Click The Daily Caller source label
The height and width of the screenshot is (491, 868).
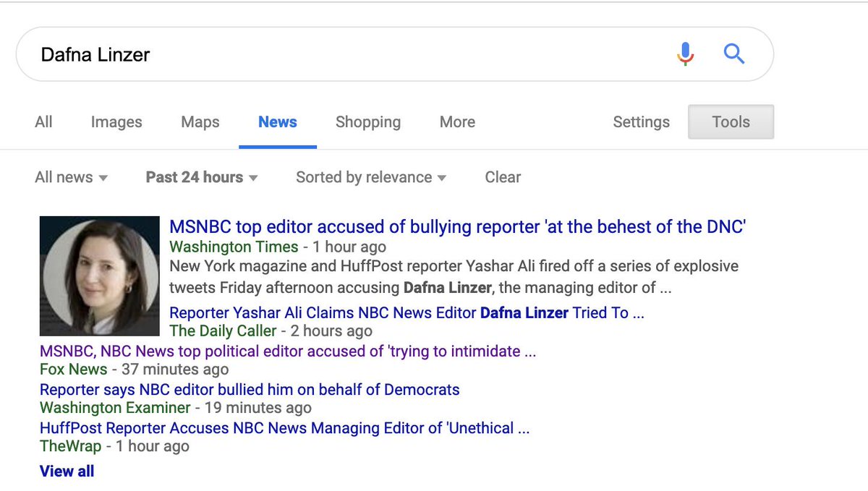tap(223, 331)
